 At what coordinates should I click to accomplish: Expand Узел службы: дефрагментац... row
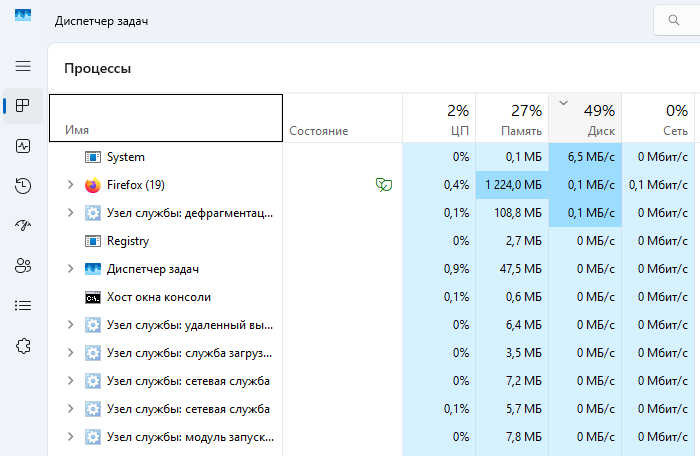70,213
